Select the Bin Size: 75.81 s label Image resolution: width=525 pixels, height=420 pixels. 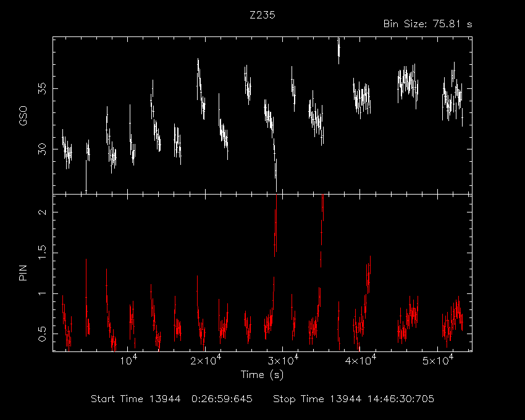pos(427,24)
